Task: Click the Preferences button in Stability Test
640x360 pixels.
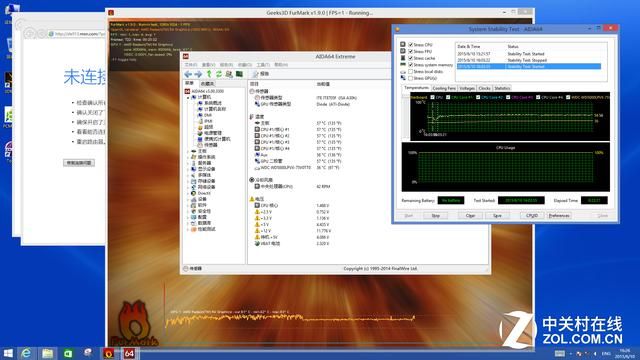Action: (x=559, y=216)
